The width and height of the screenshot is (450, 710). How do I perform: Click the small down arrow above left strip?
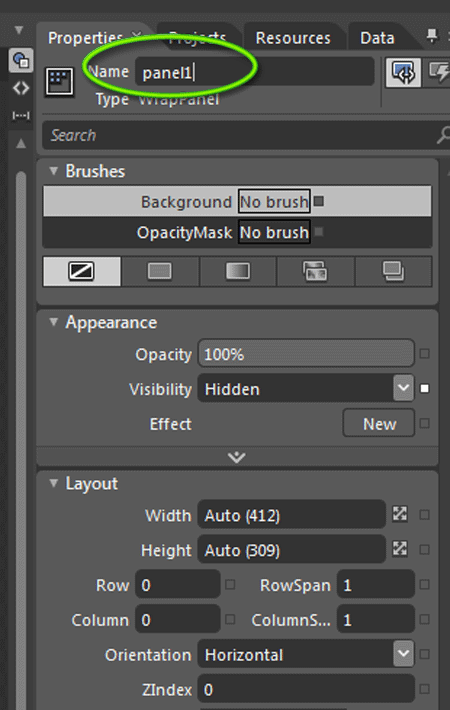pos(19,30)
